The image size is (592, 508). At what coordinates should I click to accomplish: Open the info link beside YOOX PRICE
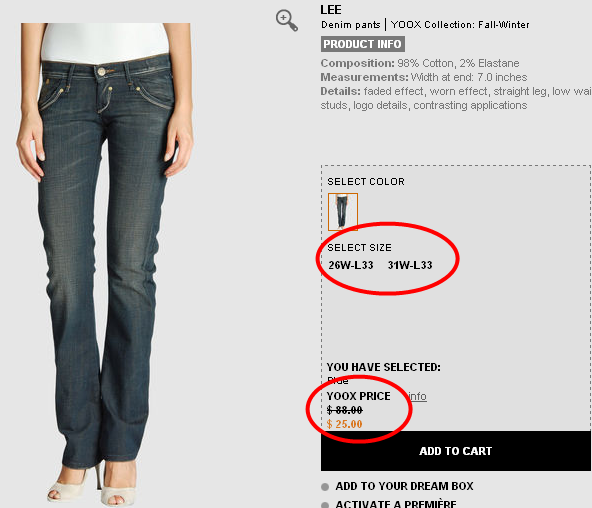(418, 396)
